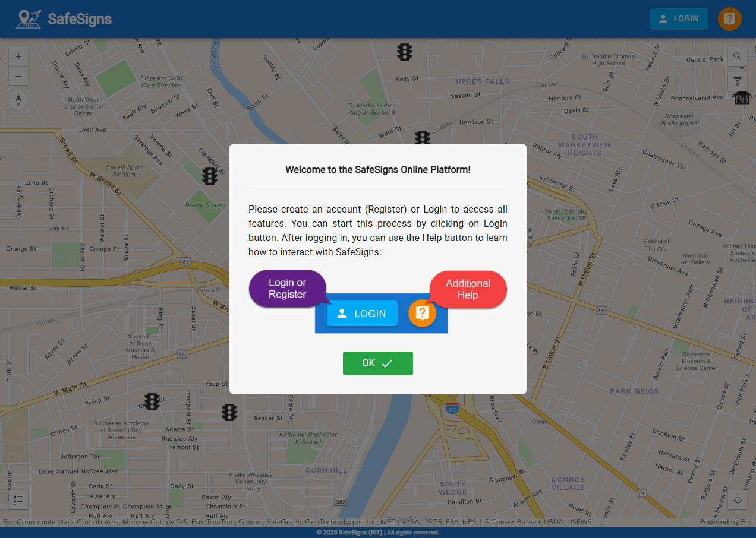Click the Additional Help red bubble

point(468,289)
